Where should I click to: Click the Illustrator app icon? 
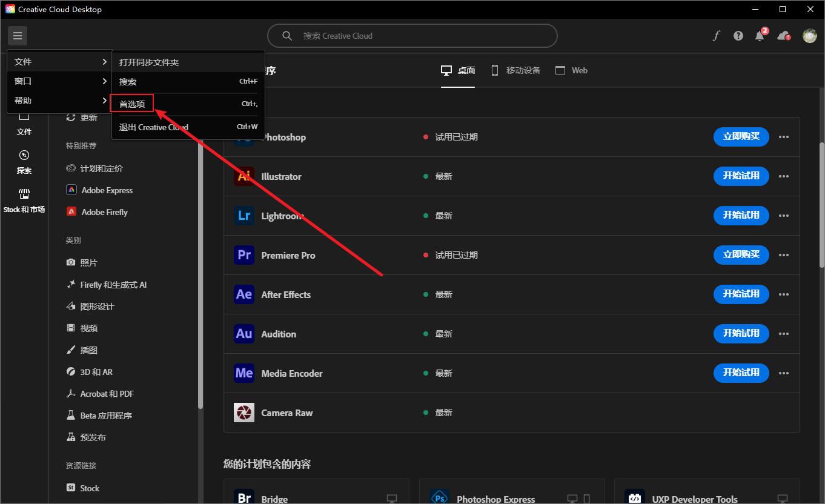click(244, 176)
